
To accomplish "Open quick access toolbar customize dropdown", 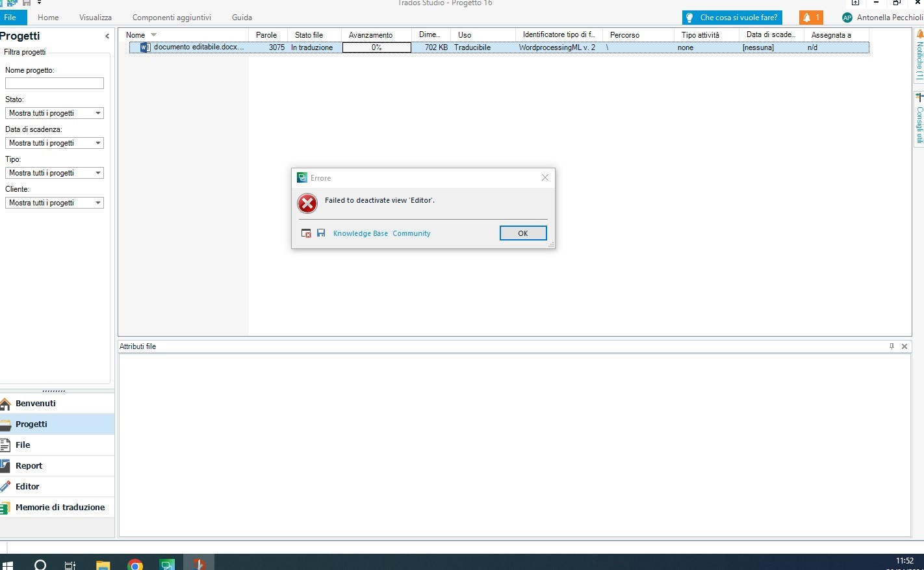I will tap(39, 3).
